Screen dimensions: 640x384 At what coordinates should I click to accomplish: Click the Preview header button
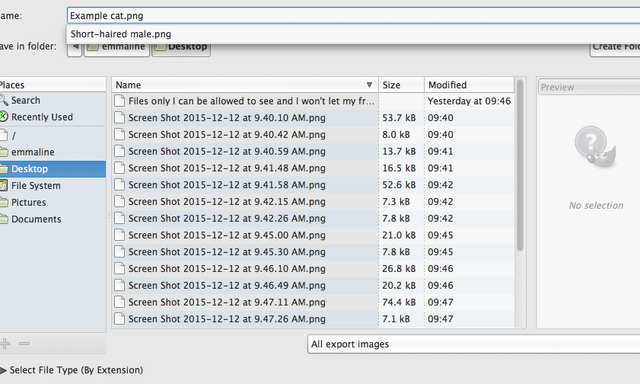click(589, 87)
